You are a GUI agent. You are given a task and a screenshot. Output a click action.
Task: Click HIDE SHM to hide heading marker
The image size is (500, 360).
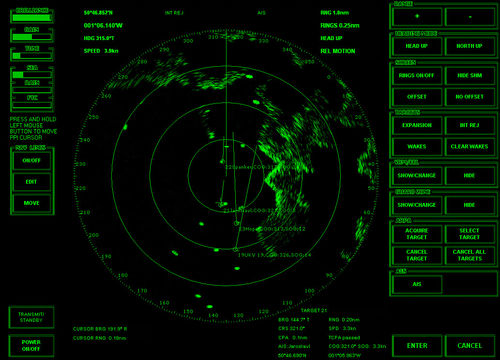pyautogui.click(x=470, y=75)
